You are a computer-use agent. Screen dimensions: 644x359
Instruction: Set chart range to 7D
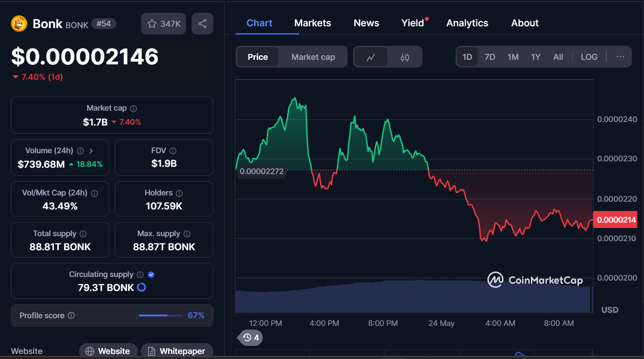[490, 57]
